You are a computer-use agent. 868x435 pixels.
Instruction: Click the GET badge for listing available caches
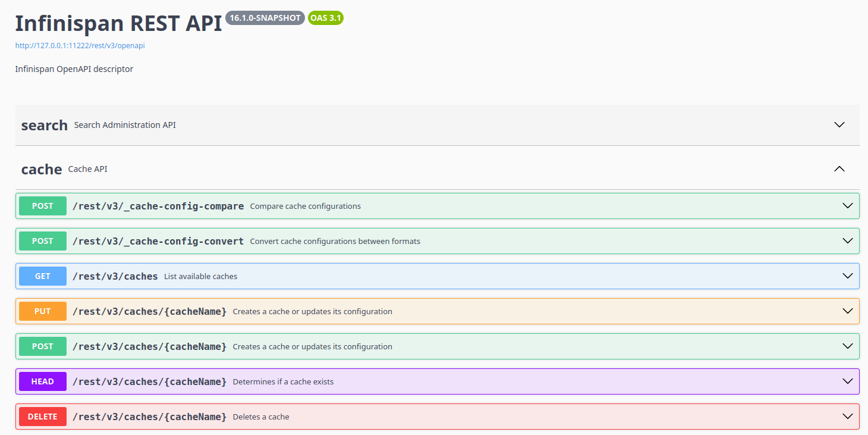click(x=42, y=276)
